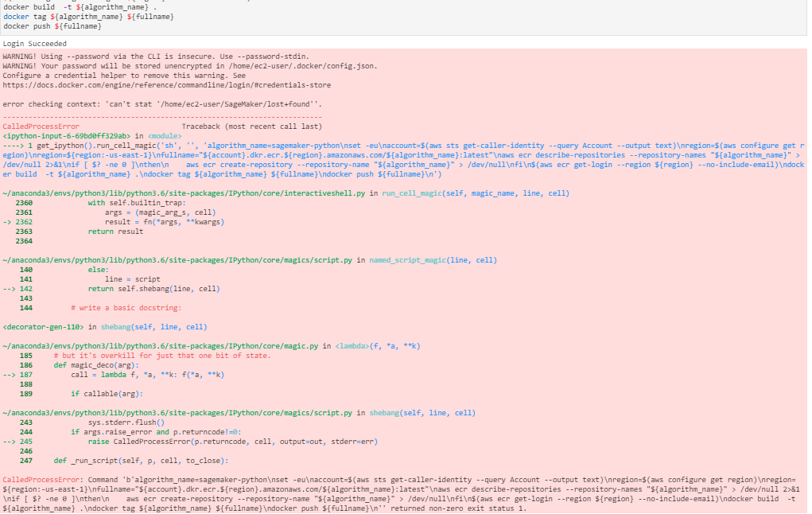Image resolution: width=812 pixels, height=514 pixels.
Task: Click '<lambda>(f, *a, **k)' text
Action: (x=378, y=346)
